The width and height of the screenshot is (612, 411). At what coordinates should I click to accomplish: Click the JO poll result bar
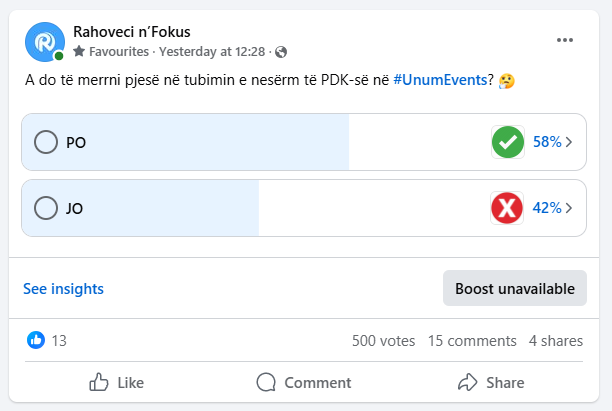point(304,208)
